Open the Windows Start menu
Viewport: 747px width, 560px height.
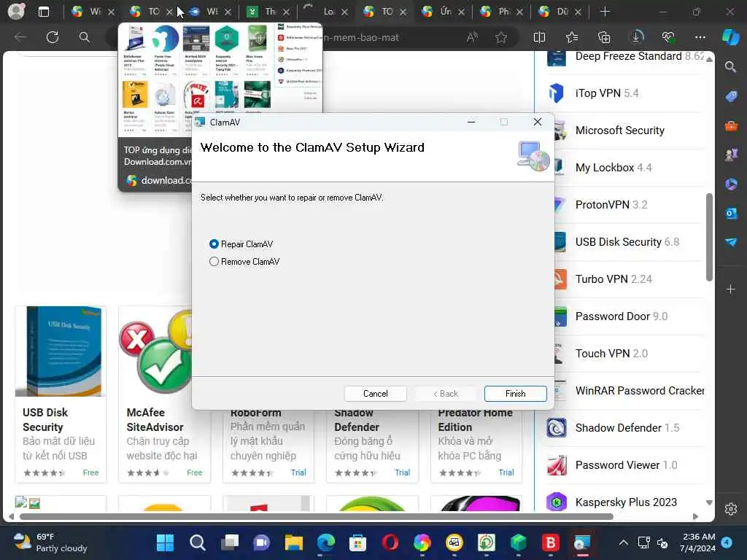(x=166, y=542)
